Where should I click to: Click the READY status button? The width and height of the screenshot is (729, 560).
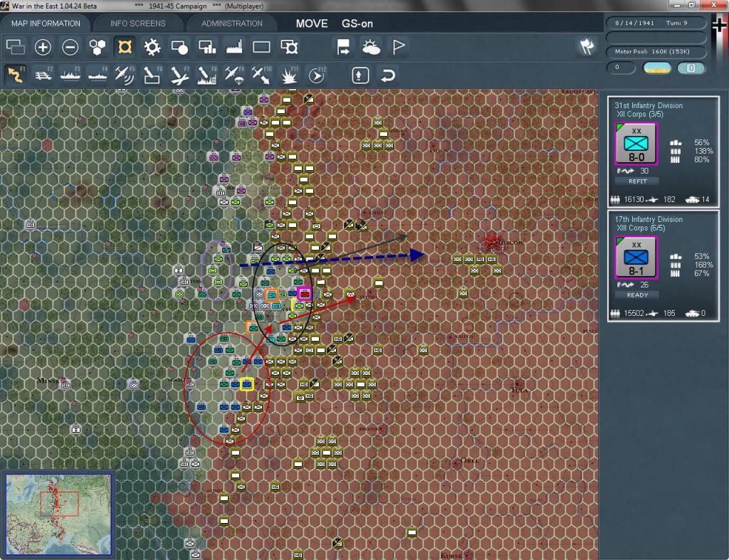tap(637, 295)
